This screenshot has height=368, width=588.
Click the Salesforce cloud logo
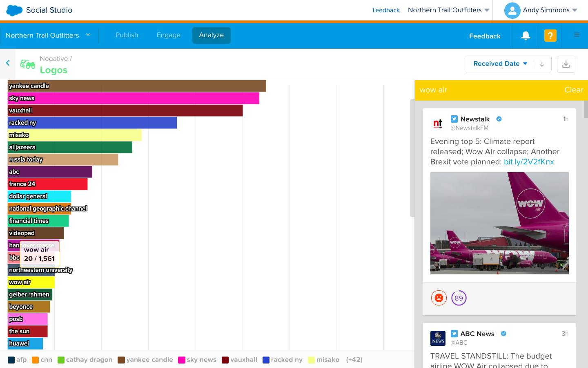point(14,10)
